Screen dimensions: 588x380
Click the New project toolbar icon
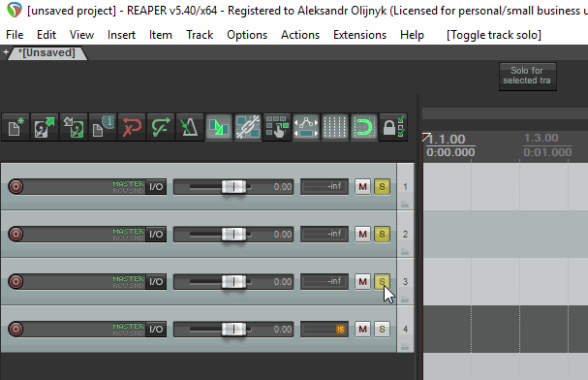[x=15, y=127]
